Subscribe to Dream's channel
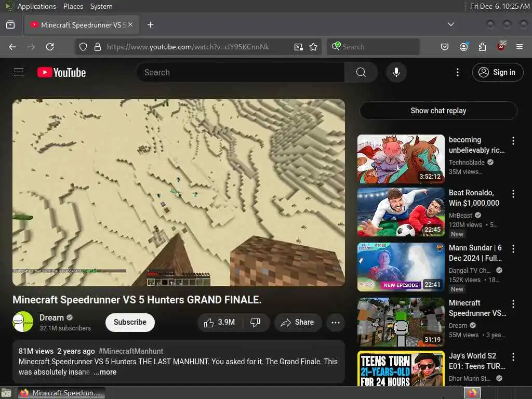 pos(130,322)
